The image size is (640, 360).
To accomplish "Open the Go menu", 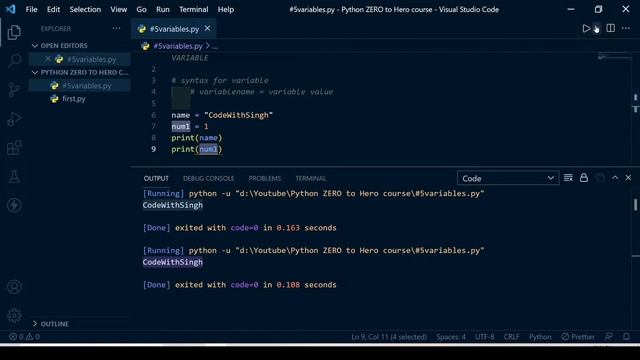I will pos(141,9).
